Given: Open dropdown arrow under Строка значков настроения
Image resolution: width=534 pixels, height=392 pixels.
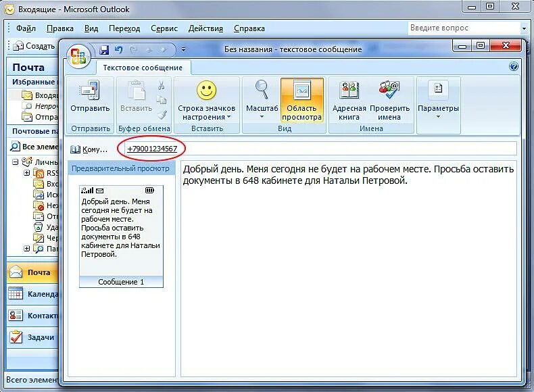Looking at the screenshot, I should click(x=228, y=117).
